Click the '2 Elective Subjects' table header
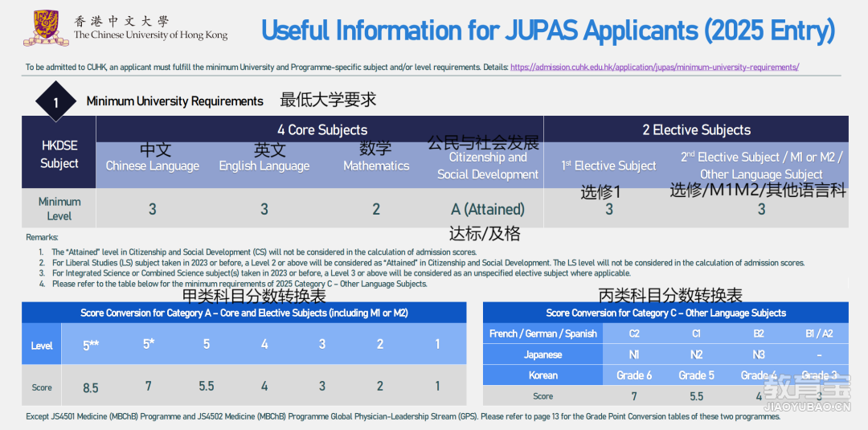 point(696,130)
